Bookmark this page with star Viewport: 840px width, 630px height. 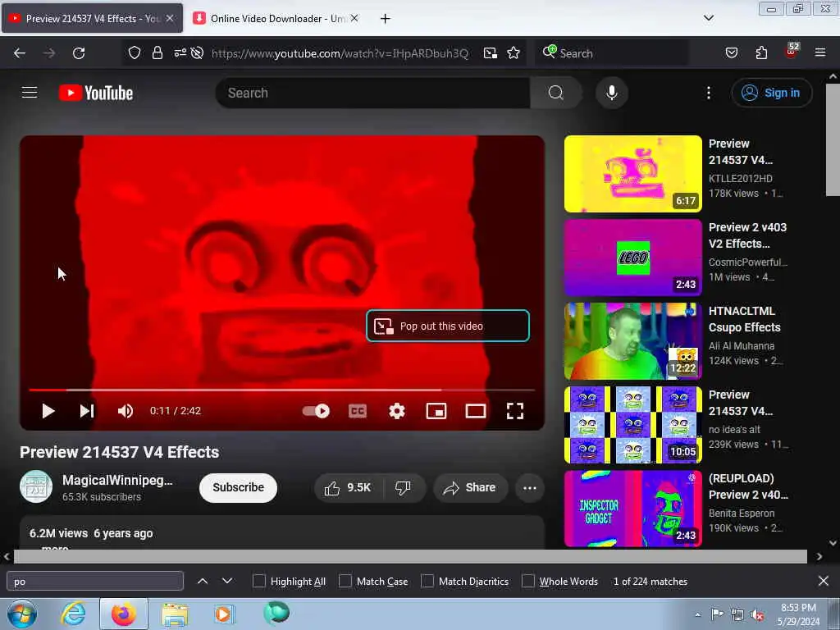pos(514,52)
